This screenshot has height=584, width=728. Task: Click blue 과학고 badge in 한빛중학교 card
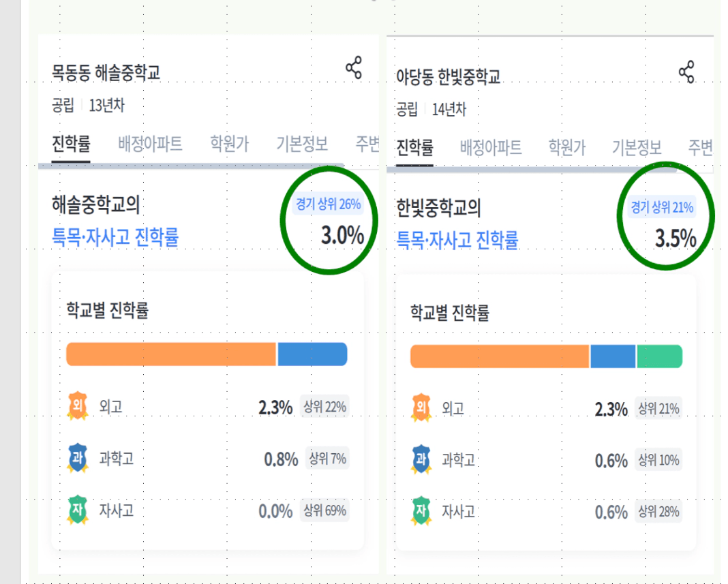(421, 459)
